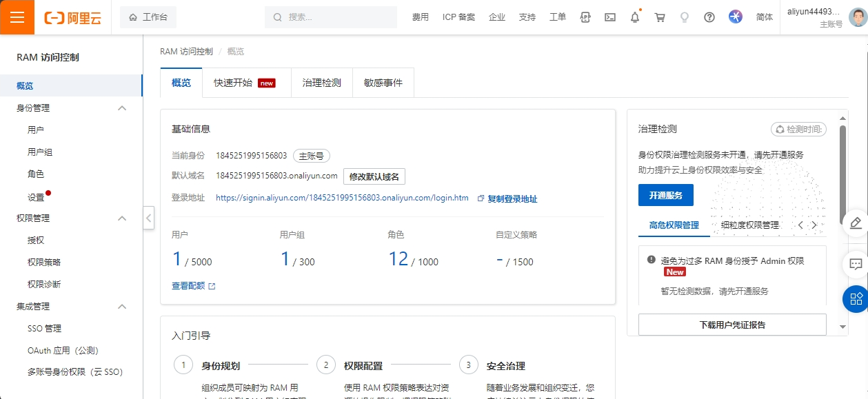Open the Cloud Shell terminal icon
This screenshot has height=399, width=868.
pos(609,17)
